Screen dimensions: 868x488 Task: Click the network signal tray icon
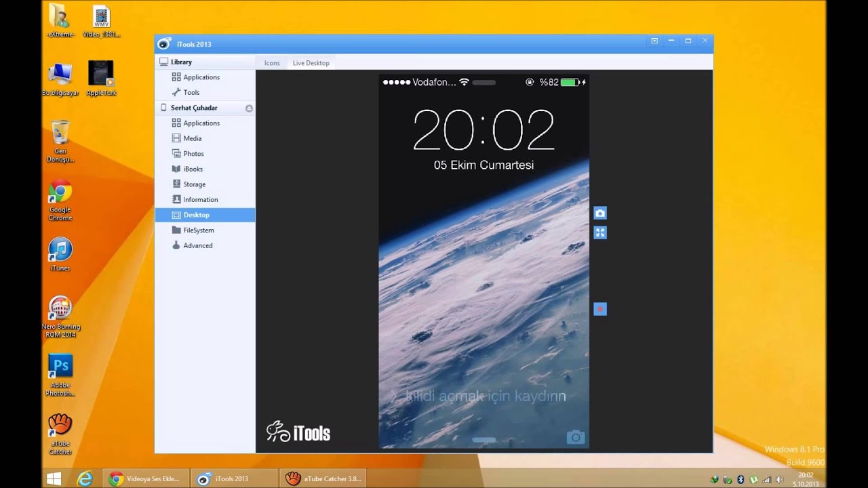coord(766,479)
